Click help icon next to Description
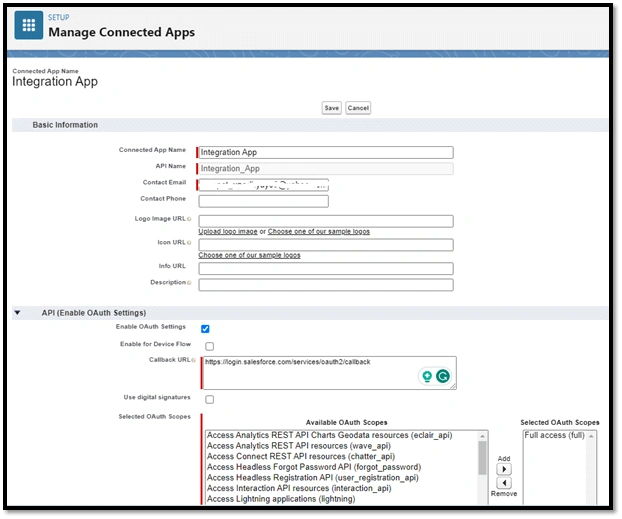This screenshot has width=622, height=519. click(189, 283)
